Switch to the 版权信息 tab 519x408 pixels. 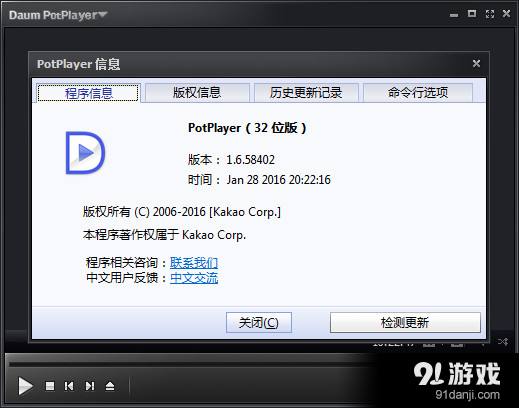click(197, 93)
